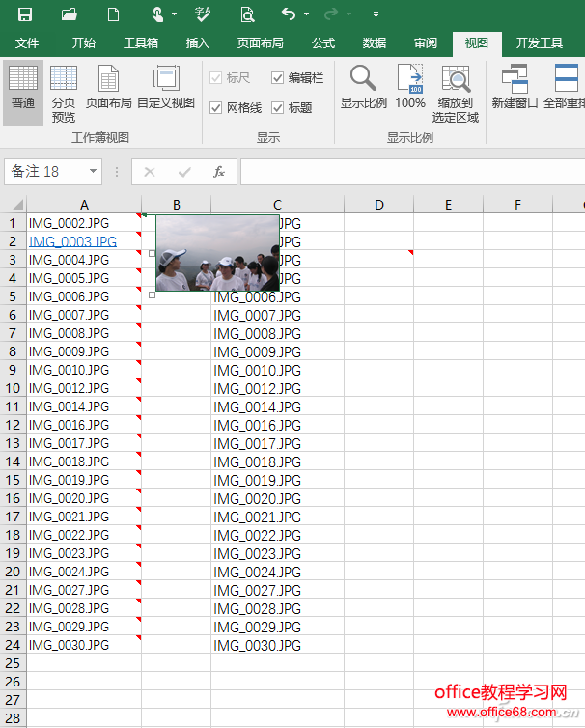585x728 pixels.
Task: Toggle the Headings (标题) checkbox
Action: 278,108
